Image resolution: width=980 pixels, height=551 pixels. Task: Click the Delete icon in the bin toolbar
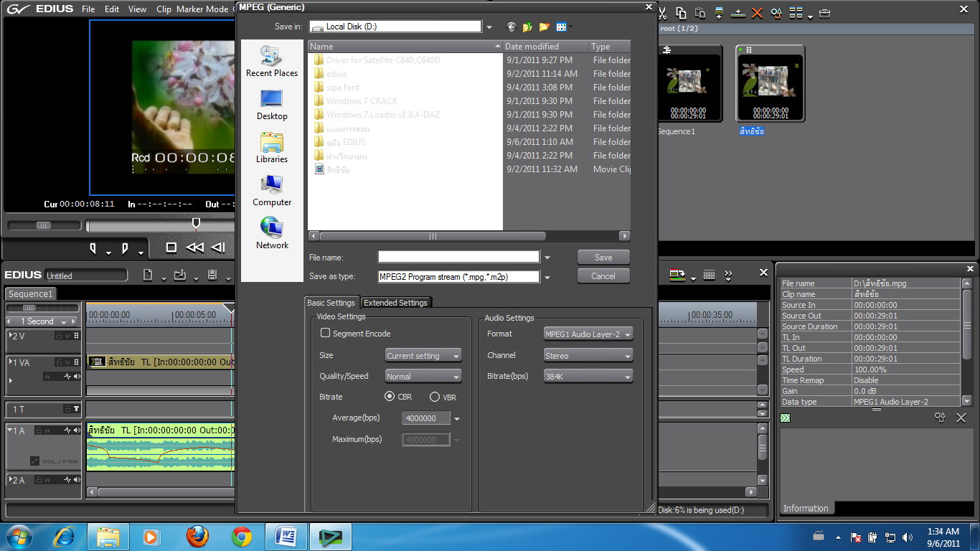tap(756, 13)
